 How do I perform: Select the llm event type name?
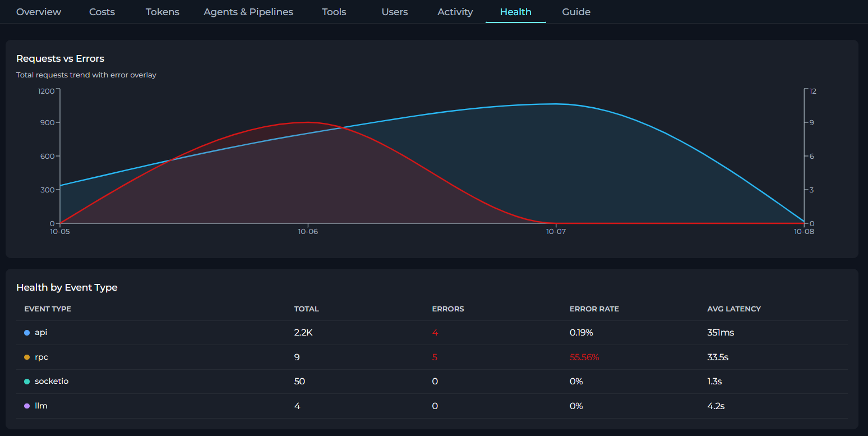point(41,406)
